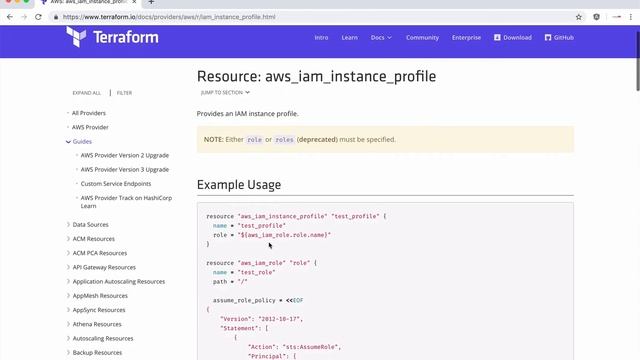Open AWS Provider sidebar link

[x=90, y=127]
